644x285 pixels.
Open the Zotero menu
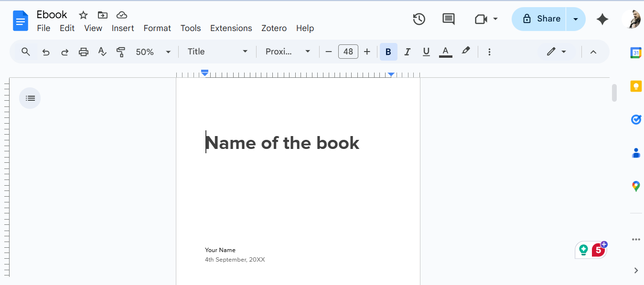coord(274,28)
